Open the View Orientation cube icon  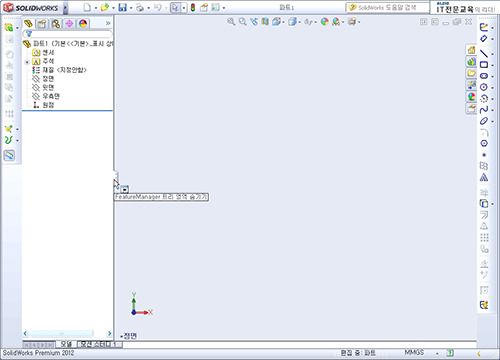click(276, 22)
